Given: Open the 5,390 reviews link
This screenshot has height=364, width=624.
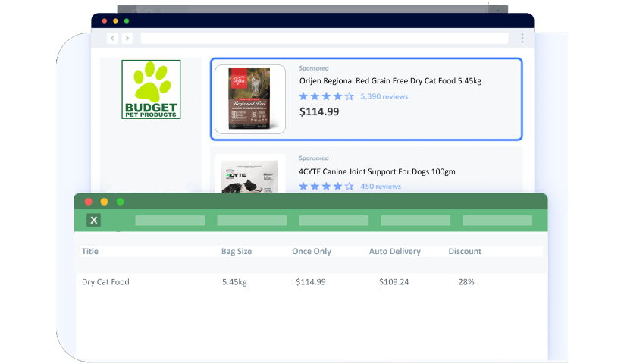Looking at the screenshot, I should [384, 96].
